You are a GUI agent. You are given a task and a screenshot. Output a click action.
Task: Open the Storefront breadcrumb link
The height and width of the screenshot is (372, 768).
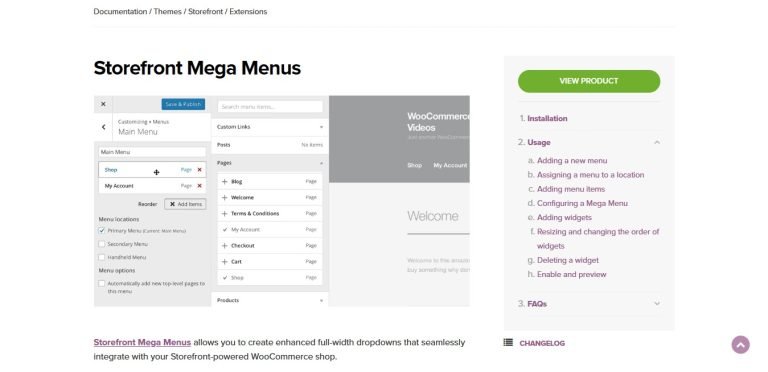click(206, 12)
